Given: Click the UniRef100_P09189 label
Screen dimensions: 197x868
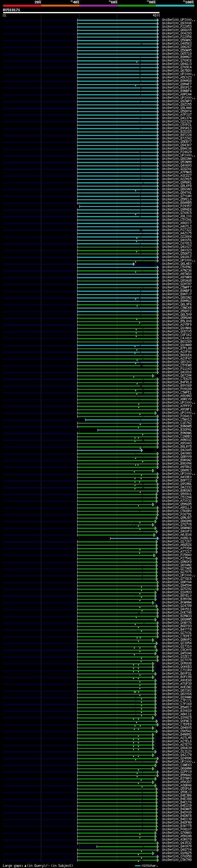Looking at the screenshot, I should (x=177, y=389).
